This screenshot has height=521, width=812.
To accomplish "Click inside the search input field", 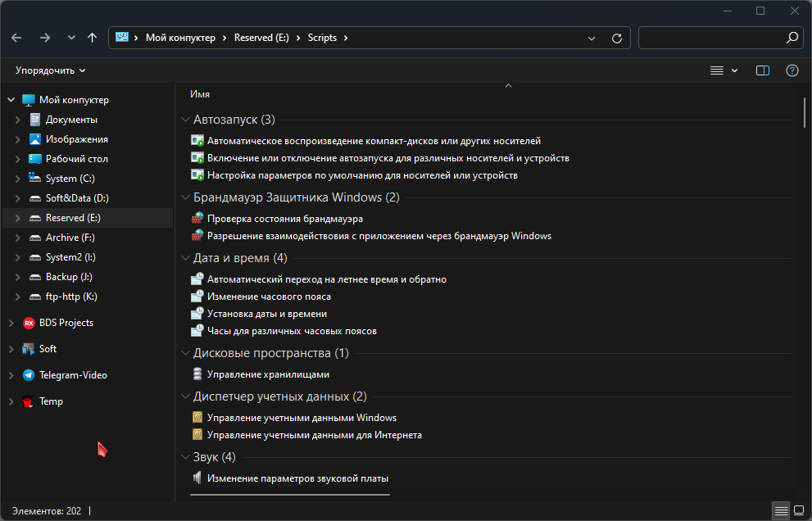I will (x=713, y=38).
